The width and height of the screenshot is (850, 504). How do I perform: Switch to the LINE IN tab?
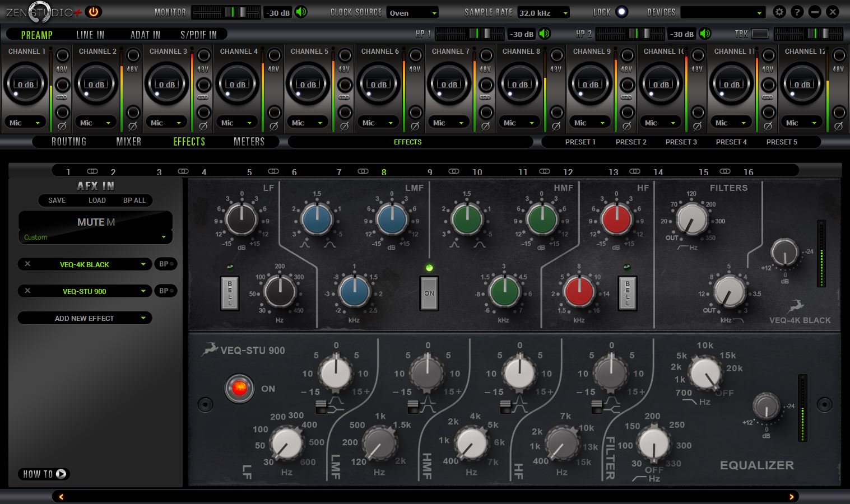(x=90, y=35)
